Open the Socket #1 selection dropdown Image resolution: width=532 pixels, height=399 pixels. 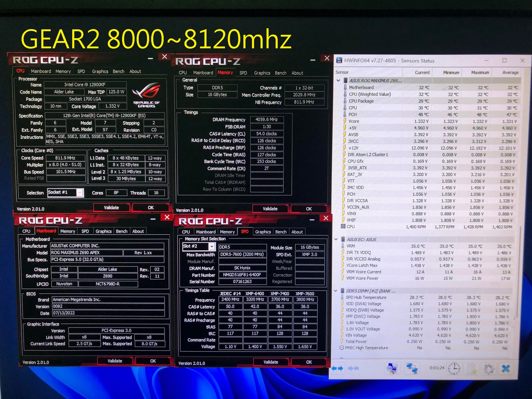pos(80,192)
